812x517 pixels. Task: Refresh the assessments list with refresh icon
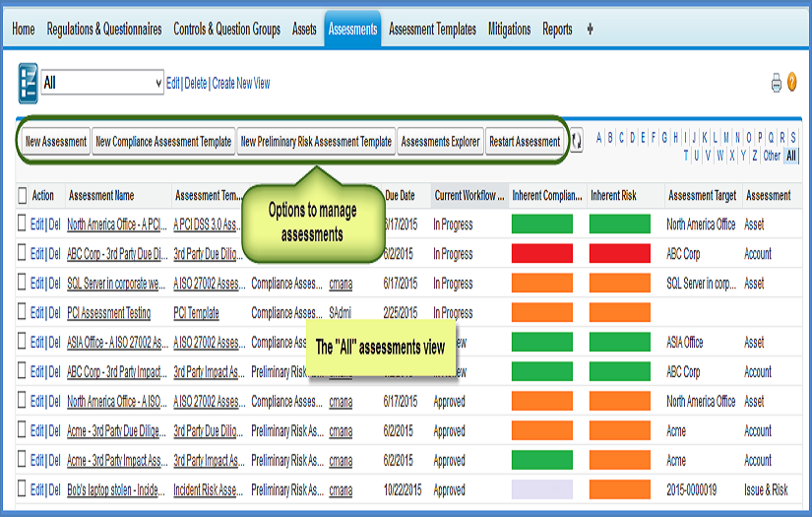pos(576,141)
